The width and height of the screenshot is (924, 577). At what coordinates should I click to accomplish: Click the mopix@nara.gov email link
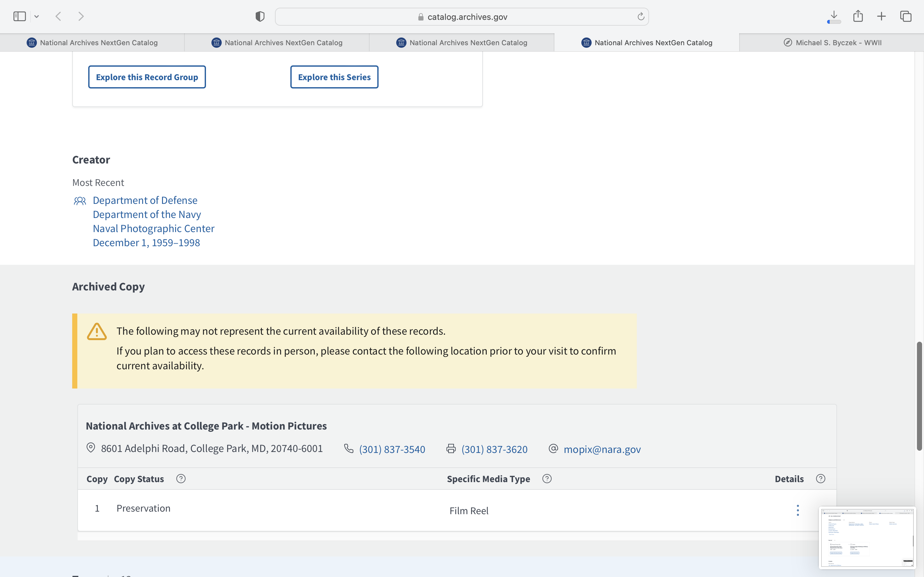pyautogui.click(x=602, y=449)
